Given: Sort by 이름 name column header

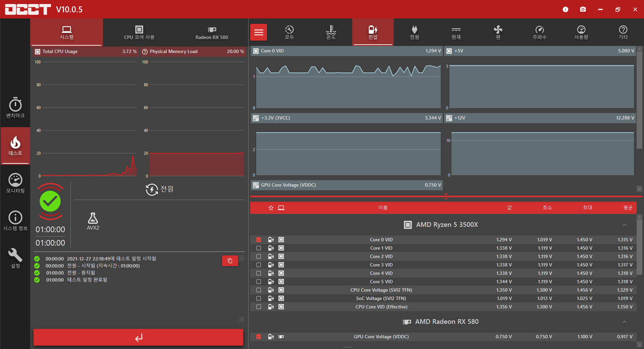Looking at the screenshot, I should point(383,208).
